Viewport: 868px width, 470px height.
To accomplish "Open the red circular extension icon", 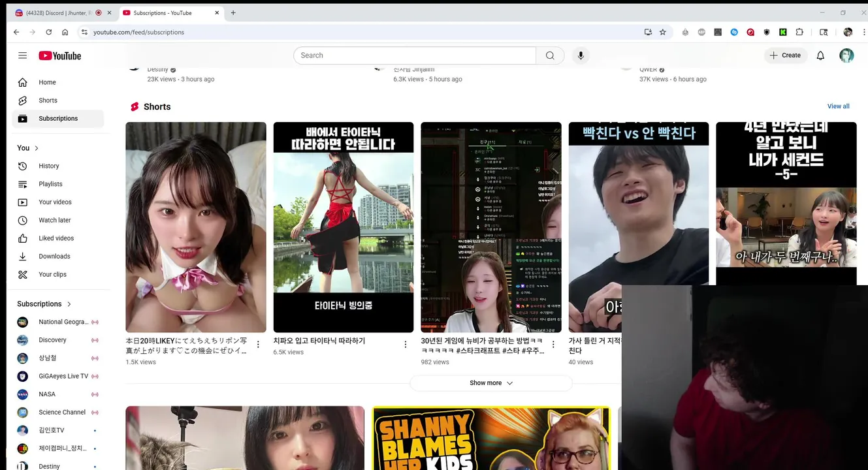I will [750, 32].
